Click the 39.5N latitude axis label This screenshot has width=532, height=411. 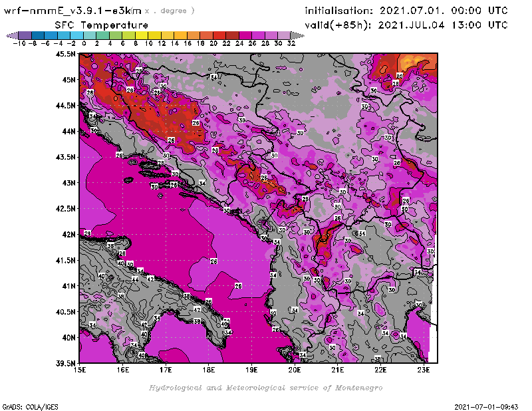click(x=65, y=364)
